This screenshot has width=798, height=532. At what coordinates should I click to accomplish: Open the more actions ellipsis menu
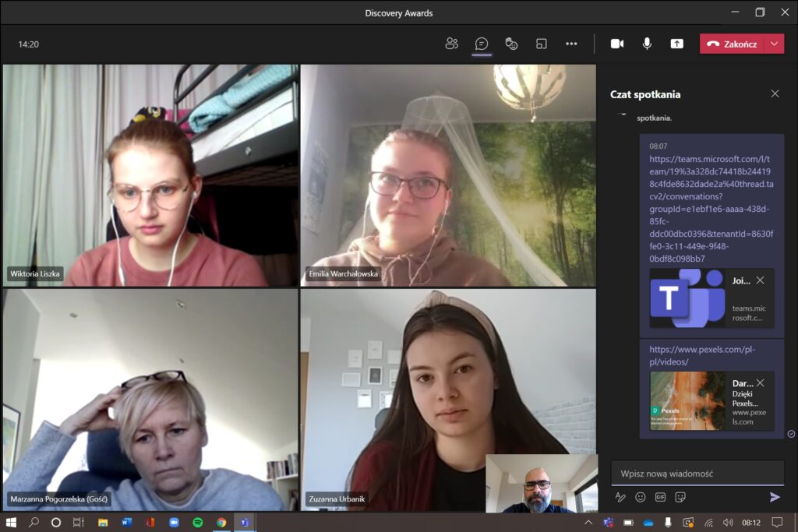click(571, 44)
